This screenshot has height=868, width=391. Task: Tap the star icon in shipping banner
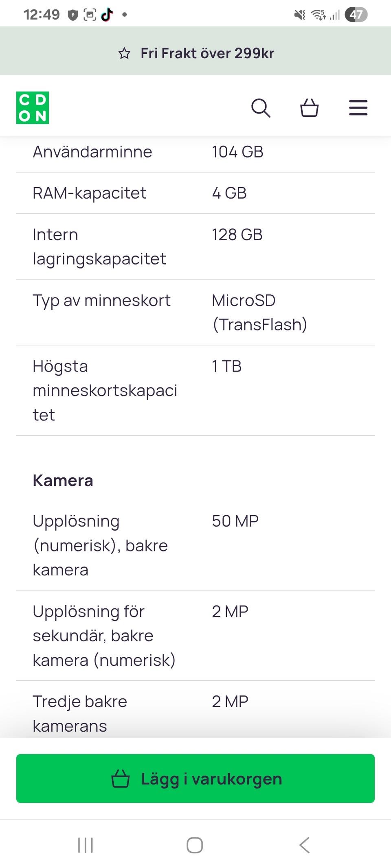(124, 53)
